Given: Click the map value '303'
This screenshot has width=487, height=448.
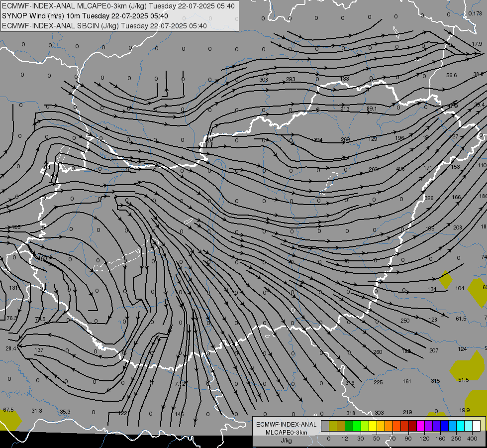Looking at the screenshot, I should click(379, 413).
